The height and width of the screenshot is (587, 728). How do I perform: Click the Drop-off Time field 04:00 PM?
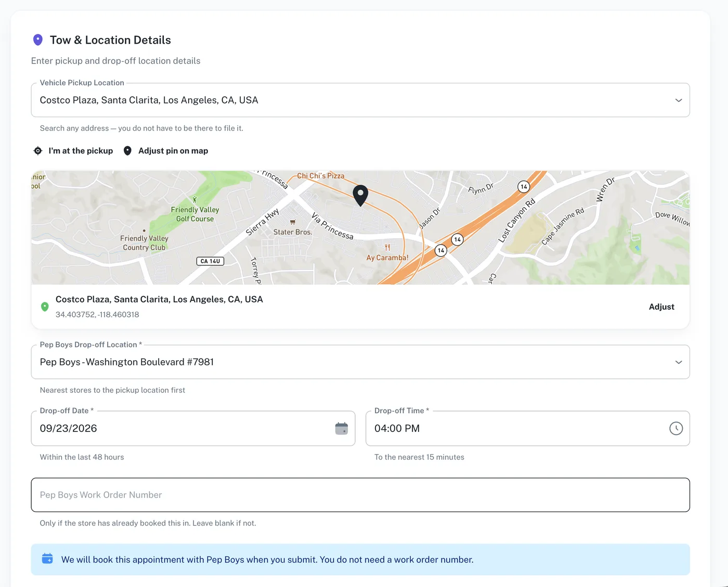[x=528, y=428]
